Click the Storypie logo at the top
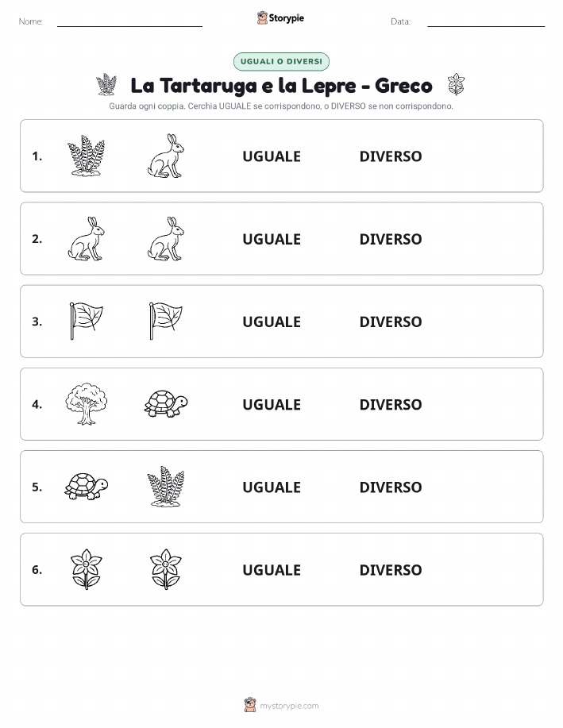The height and width of the screenshot is (728, 563). (x=280, y=18)
